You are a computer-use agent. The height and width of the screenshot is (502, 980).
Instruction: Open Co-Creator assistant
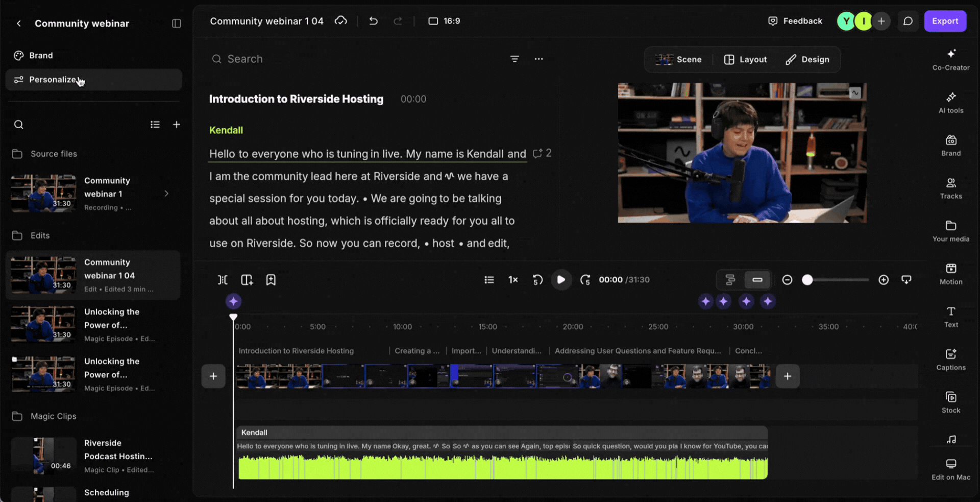point(951,60)
